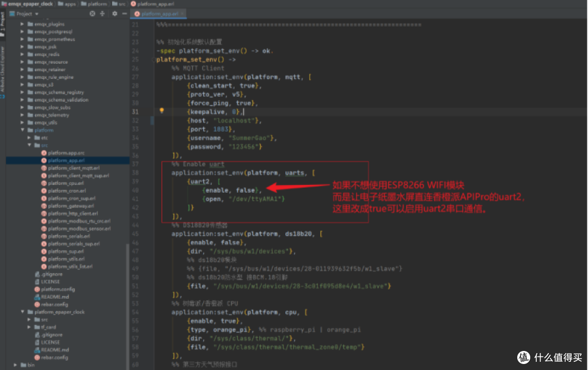This screenshot has width=588, height=370.
Task: Fold the platform_set_env function at line 25
Action: tap(154, 60)
